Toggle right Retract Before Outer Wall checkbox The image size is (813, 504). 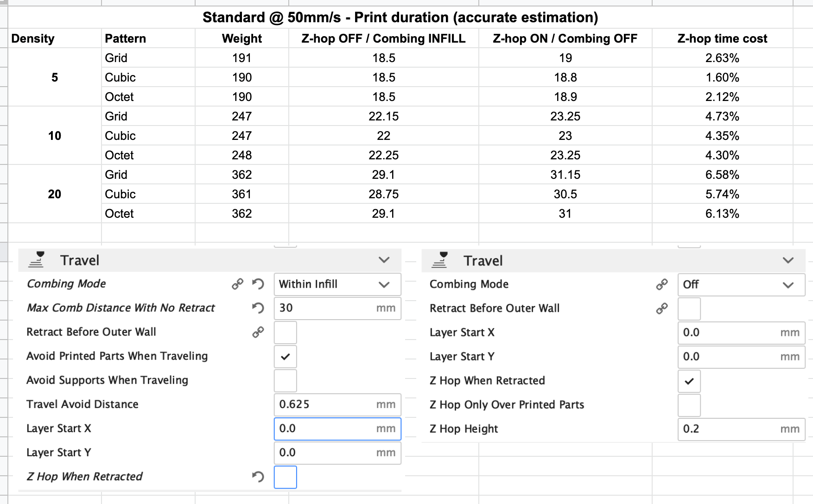pyautogui.click(x=689, y=309)
